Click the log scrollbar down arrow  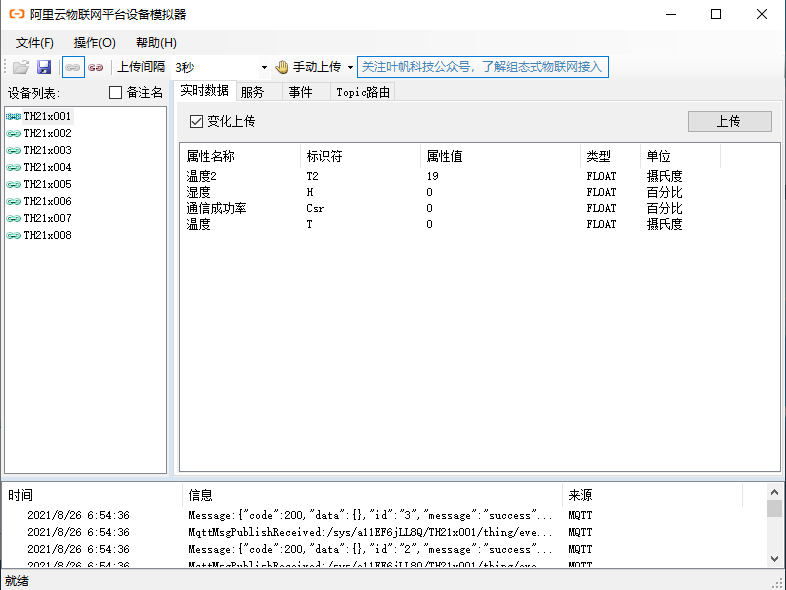tap(774, 558)
